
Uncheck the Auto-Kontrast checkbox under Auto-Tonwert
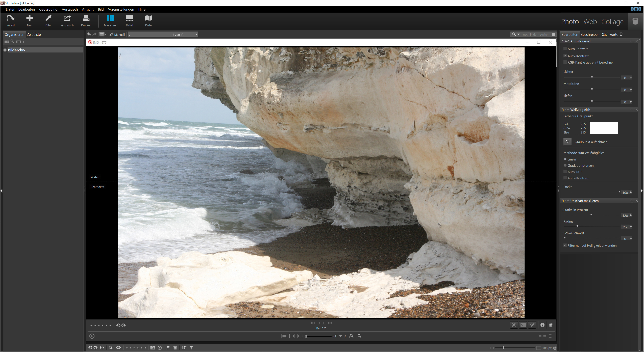pyautogui.click(x=565, y=56)
